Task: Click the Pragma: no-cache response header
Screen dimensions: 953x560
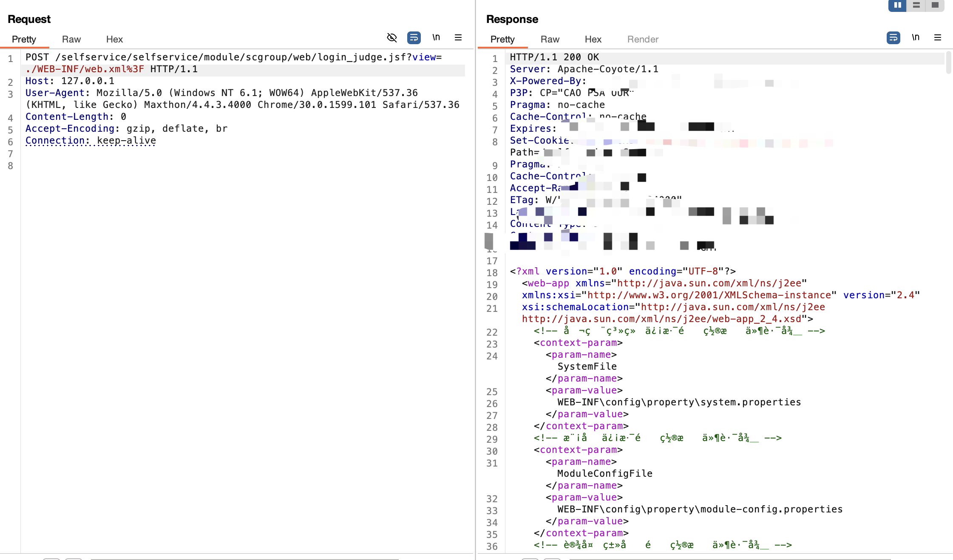Action: click(x=557, y=105)
